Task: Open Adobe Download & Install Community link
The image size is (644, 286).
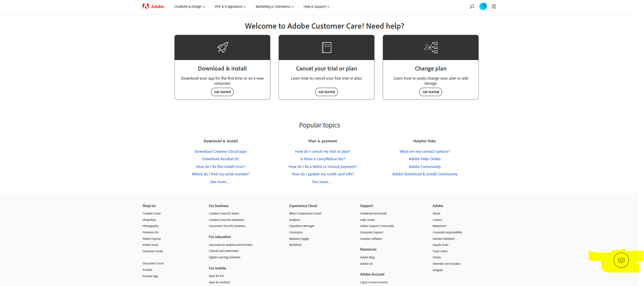Action: tap(425, 174)
